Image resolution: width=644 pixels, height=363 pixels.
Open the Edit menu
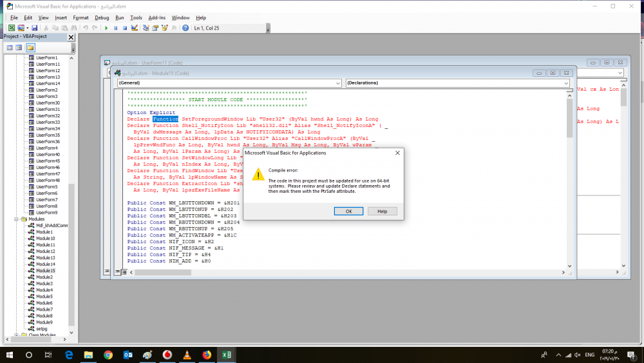coord(28,17)
